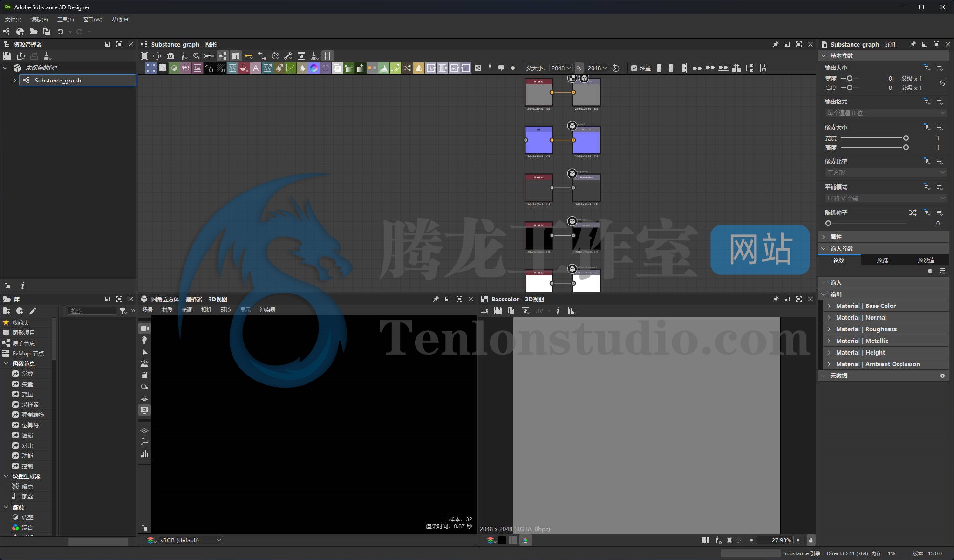This screenshot has height=560, width=954.
Task: Open the sRGB (default) color space dropdown
Action: 190,540
